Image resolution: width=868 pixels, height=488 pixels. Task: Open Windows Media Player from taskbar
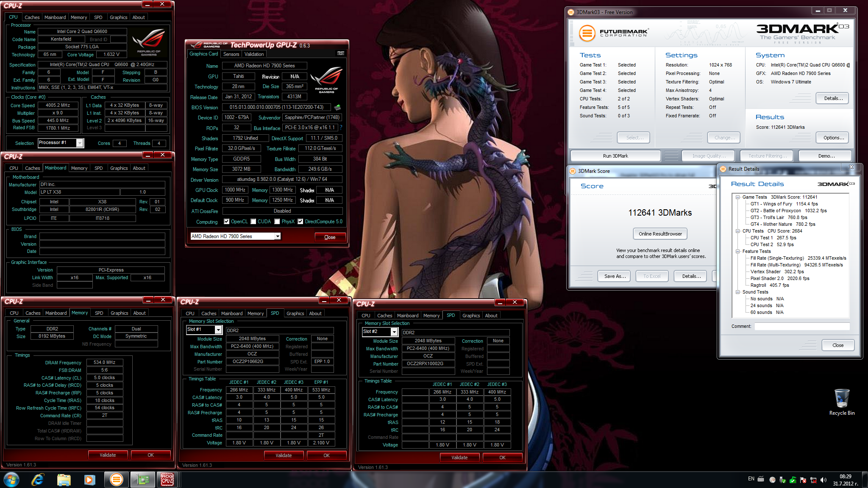tap(89, 480)
